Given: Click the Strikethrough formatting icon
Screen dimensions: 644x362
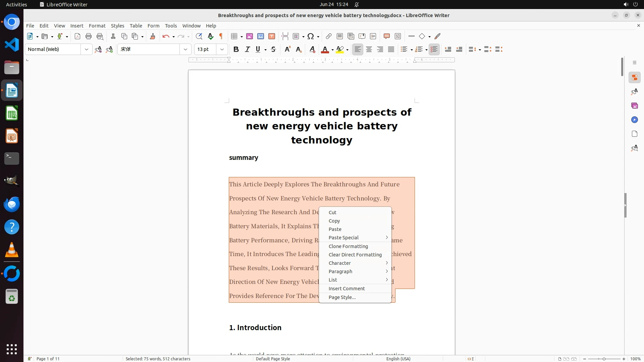Looking at the screenshot, I should pyautogui.click(x=273, y=49).
